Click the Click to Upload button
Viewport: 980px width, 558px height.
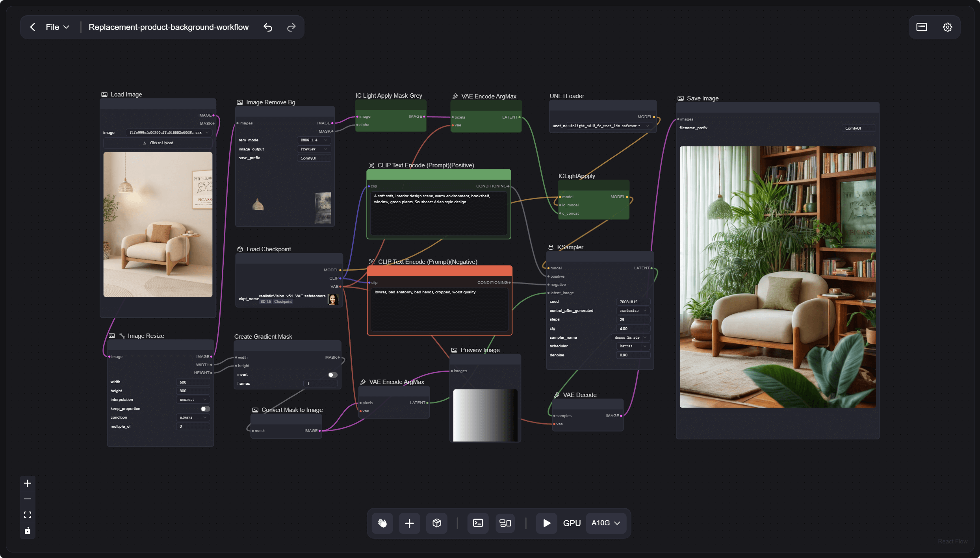[158, 143]
